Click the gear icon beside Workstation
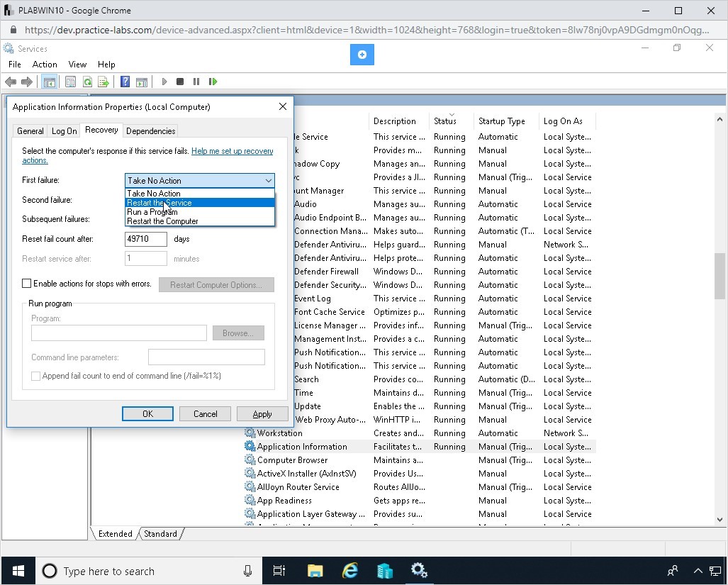Viewport: 728px width, 585px height. click(250, 433)
